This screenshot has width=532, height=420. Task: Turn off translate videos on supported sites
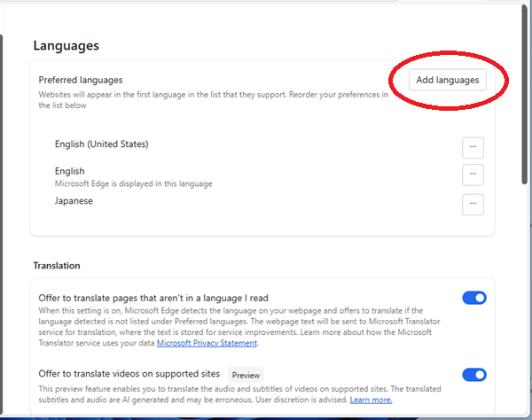pos(474,375)
